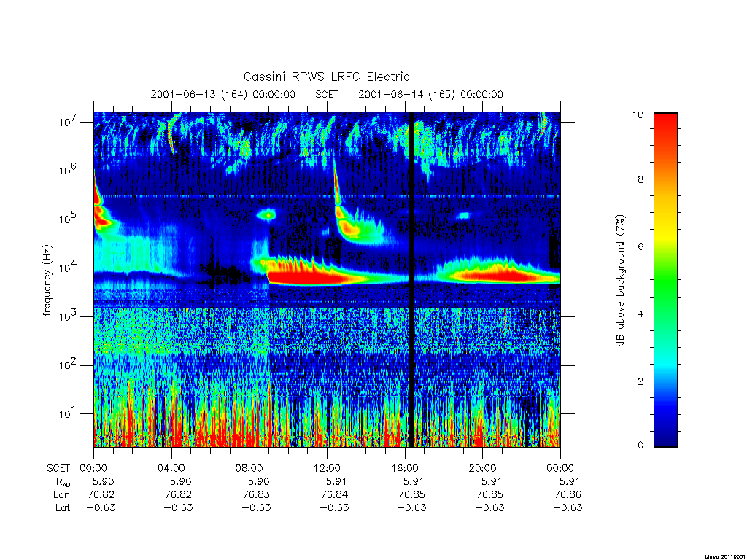This screenshot has height=560, width=747.
Task: Click the Lat value -0.63 under 20:00
Action: point(489,507)
